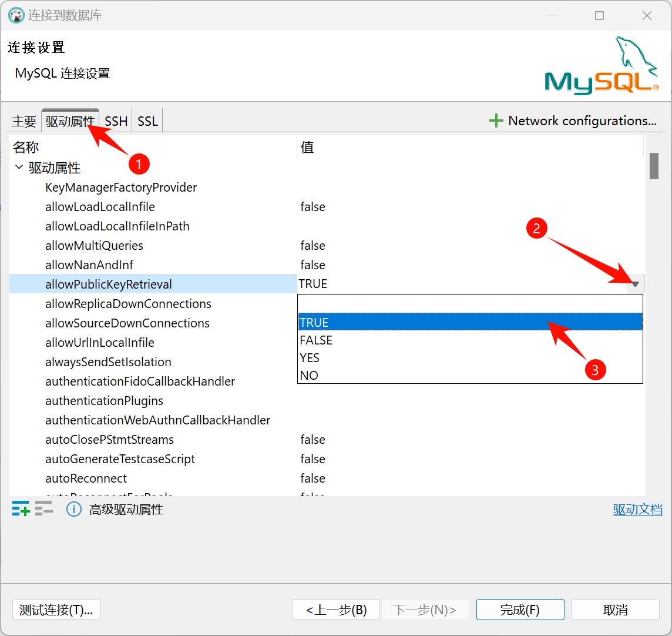Viewport: 672px width, 636px height.
Task: Open the SSH settings tab
Action: point(115,120)
